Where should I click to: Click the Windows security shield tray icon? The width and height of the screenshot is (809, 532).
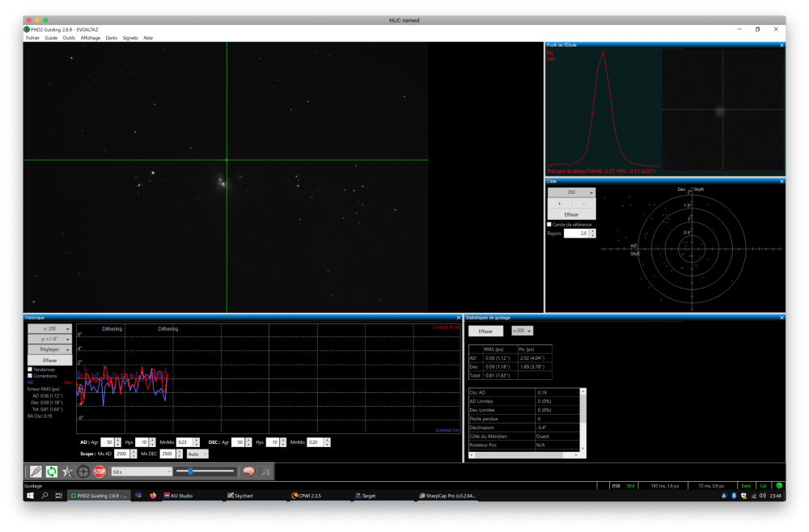coord(743,496)
